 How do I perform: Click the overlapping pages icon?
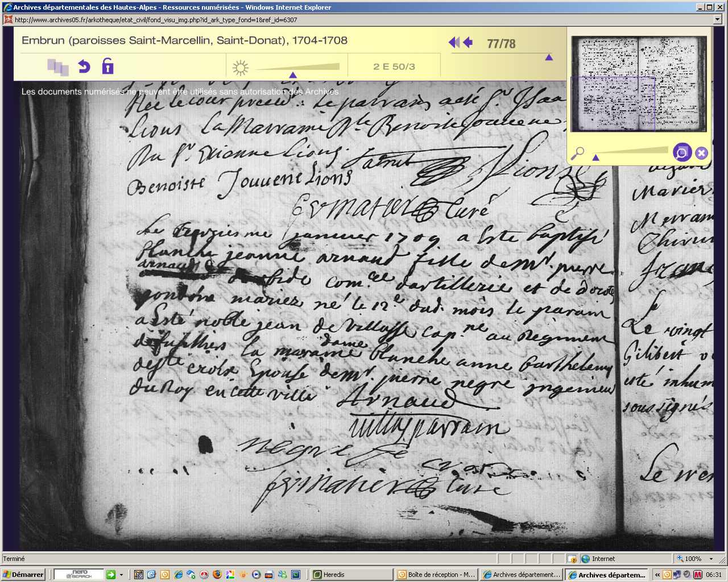[x=57, y=67]
